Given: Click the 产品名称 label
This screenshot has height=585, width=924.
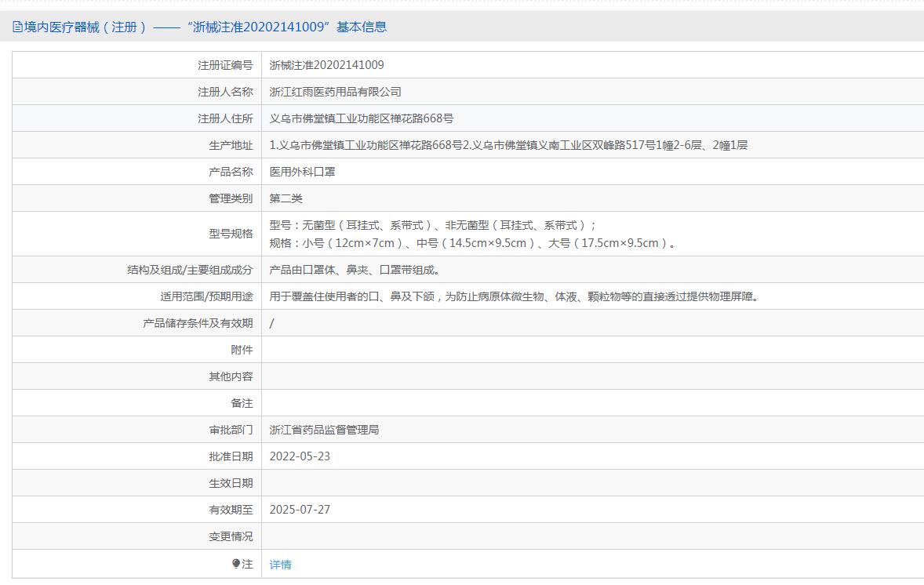Looking at the screenshot, I should pyautogui.click(x=231, y=172).
